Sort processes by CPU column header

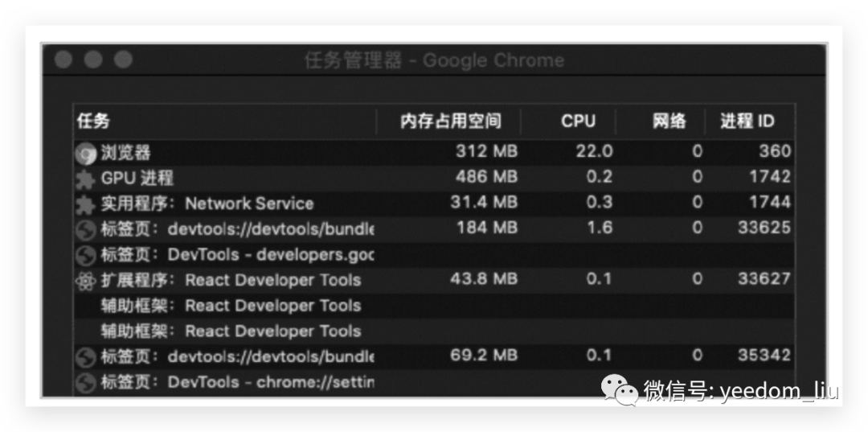click(x=578, y=121)
